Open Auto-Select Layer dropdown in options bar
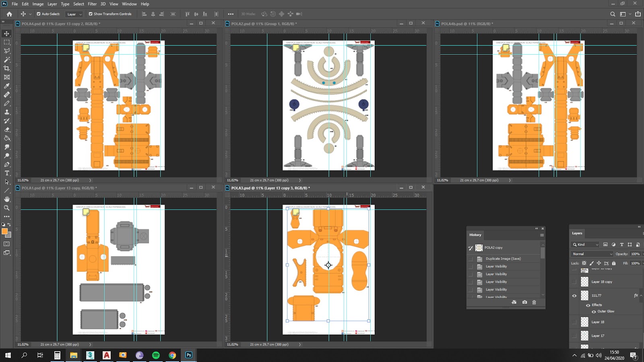 [74, 14]
